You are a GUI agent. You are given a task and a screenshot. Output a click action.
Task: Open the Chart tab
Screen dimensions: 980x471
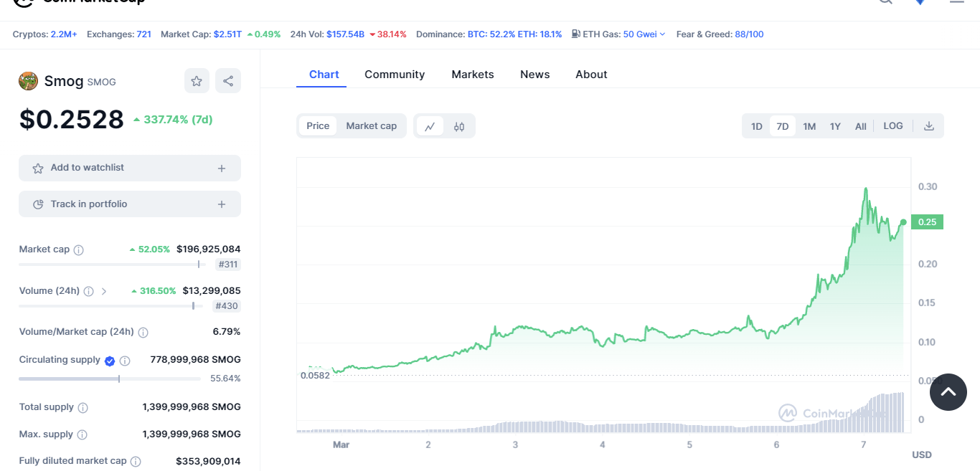point(324,75)
